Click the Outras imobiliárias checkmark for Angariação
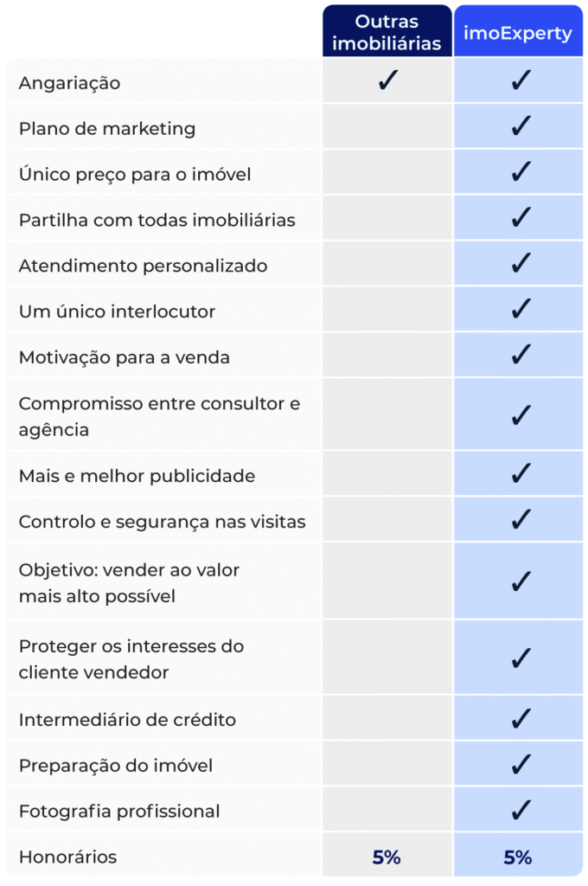588x886 pixels. click(x=387, y=81)
